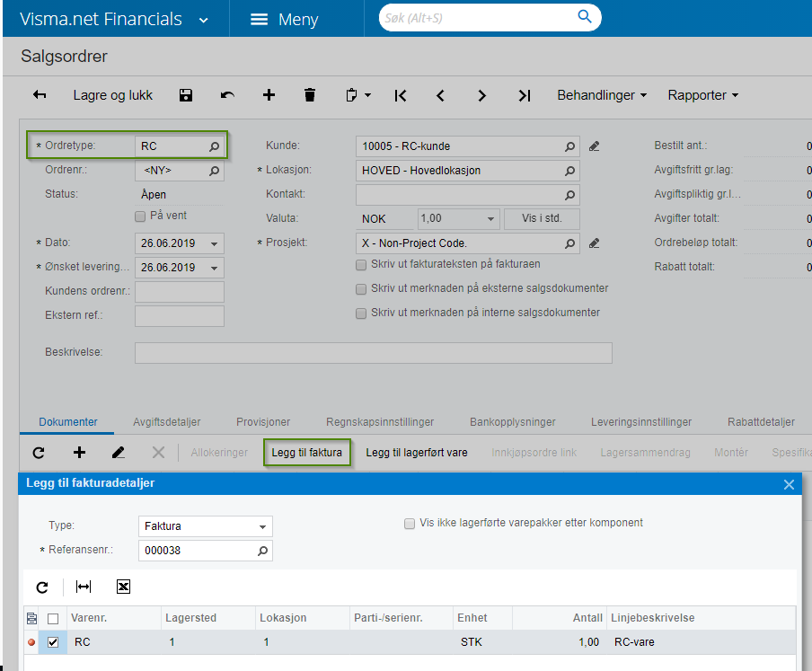The image size is (812, 671).
Task: Add new document line with plus icon
Action: coord(79,453)
